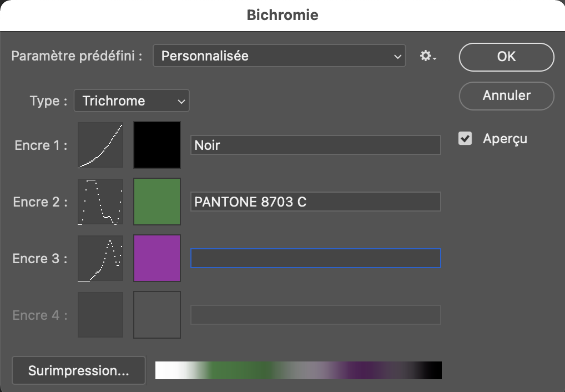
Task: Click the PANTONE 8703 C name field
Action: 315,202
